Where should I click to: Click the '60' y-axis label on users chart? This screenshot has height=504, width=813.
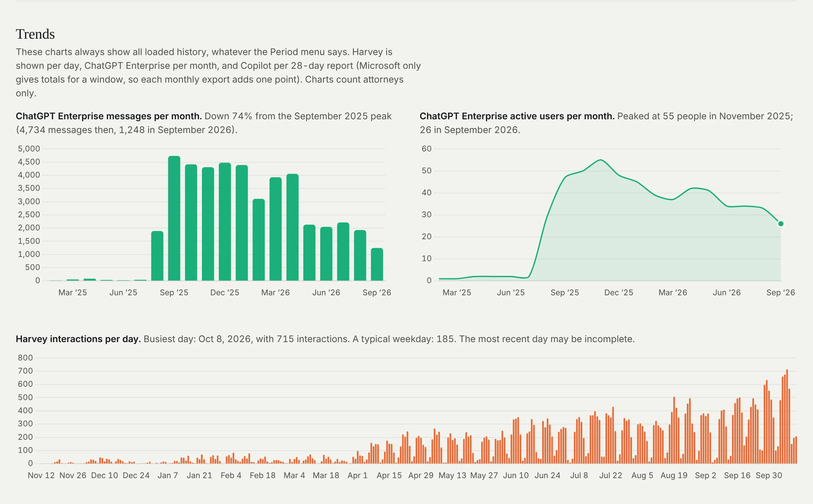pos(426,149)
